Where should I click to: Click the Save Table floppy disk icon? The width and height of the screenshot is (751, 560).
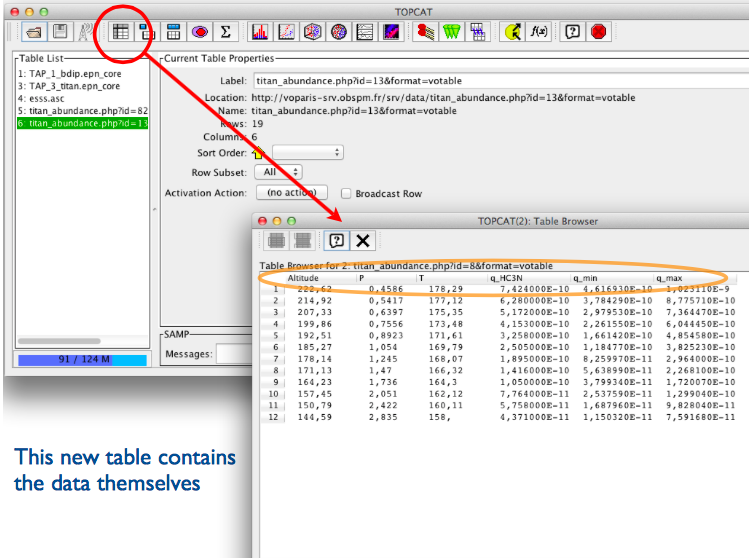(x=60, y=32)
